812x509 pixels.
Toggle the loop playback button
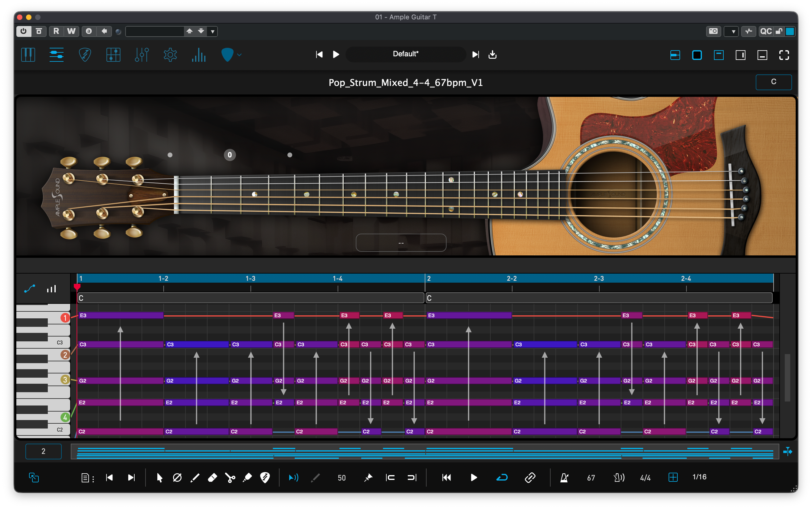click(502, 477)
